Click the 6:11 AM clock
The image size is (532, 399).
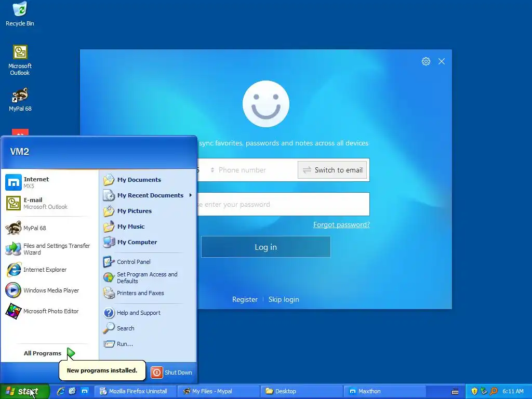(x=513, y=391)
